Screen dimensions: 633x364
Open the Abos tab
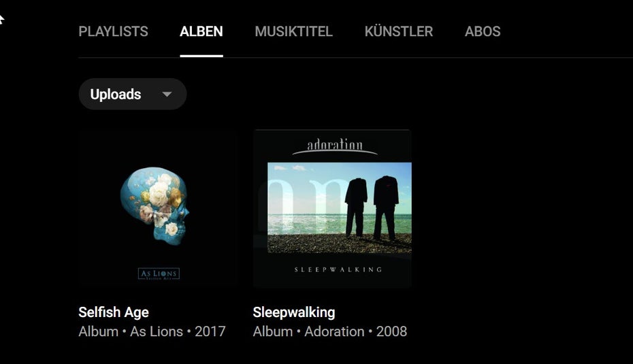(483, 31)
